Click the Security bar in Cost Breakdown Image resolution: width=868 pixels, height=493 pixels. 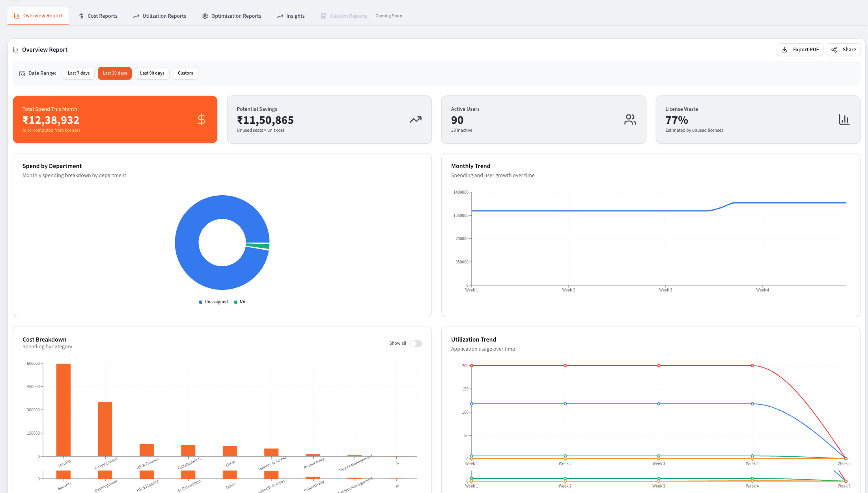[x=63, y=409]
